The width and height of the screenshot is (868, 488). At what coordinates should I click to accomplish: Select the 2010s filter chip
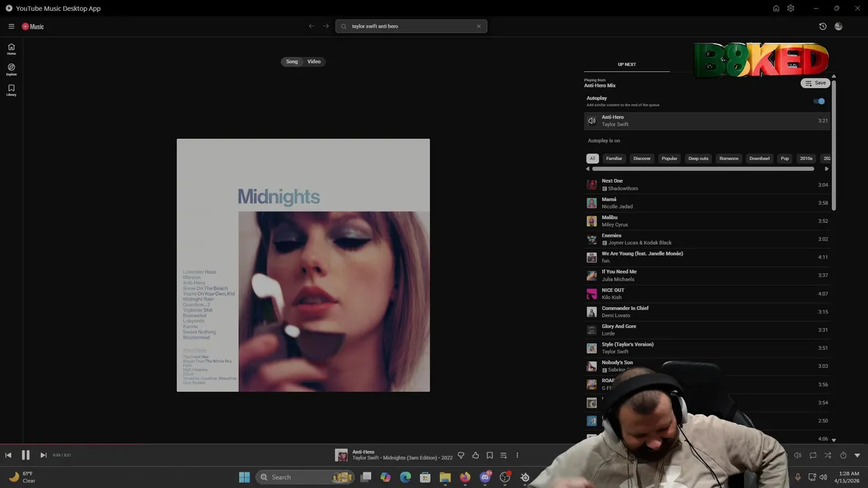pos(806,159)
